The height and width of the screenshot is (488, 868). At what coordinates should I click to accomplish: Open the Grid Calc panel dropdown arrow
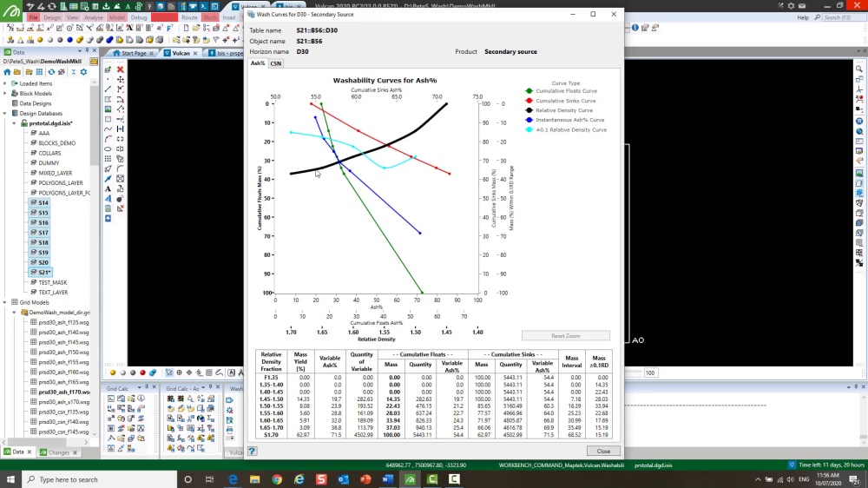(140, 389)
